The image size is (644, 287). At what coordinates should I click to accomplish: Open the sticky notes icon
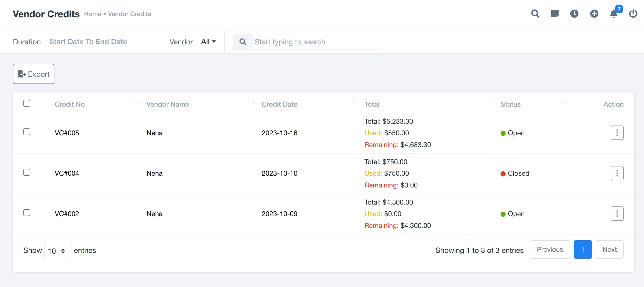555,14
